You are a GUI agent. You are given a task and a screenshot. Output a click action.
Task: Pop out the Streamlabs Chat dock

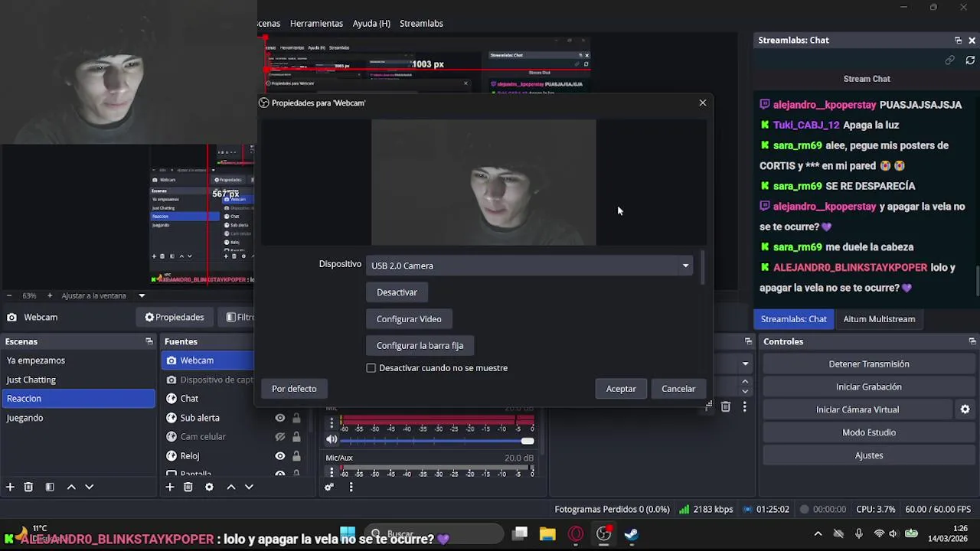(x=958, y=41)
